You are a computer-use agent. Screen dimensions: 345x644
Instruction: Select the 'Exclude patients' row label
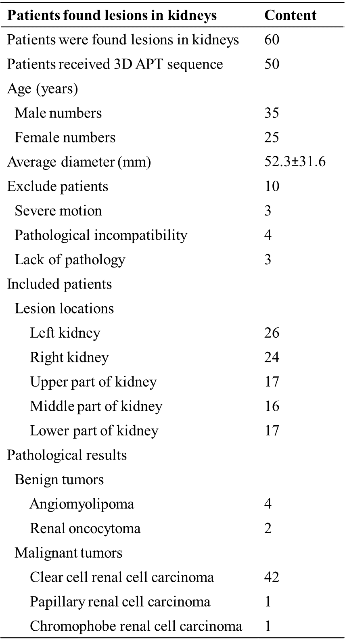click(58, 186)
